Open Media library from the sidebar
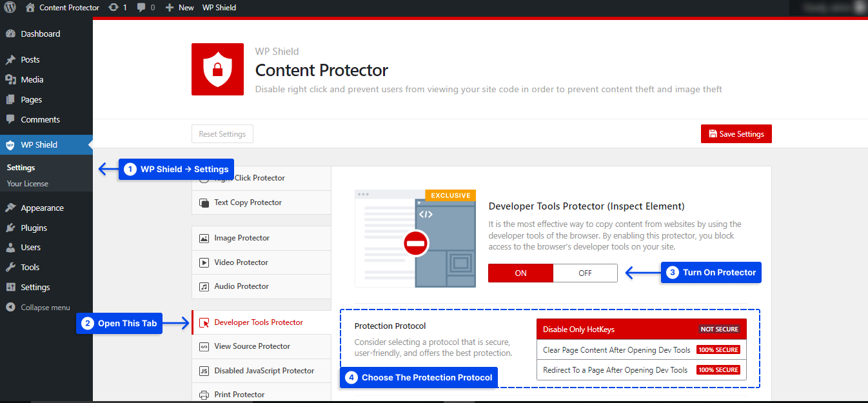The width and height of the screenshot is (868, 403). pyautogui.click(x=31, y=79)
